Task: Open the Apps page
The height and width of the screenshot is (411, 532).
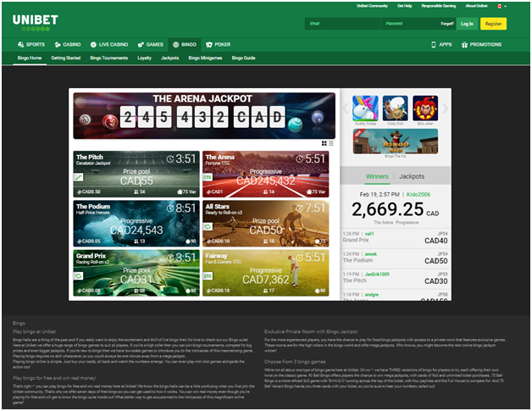Action: point(441,44)
